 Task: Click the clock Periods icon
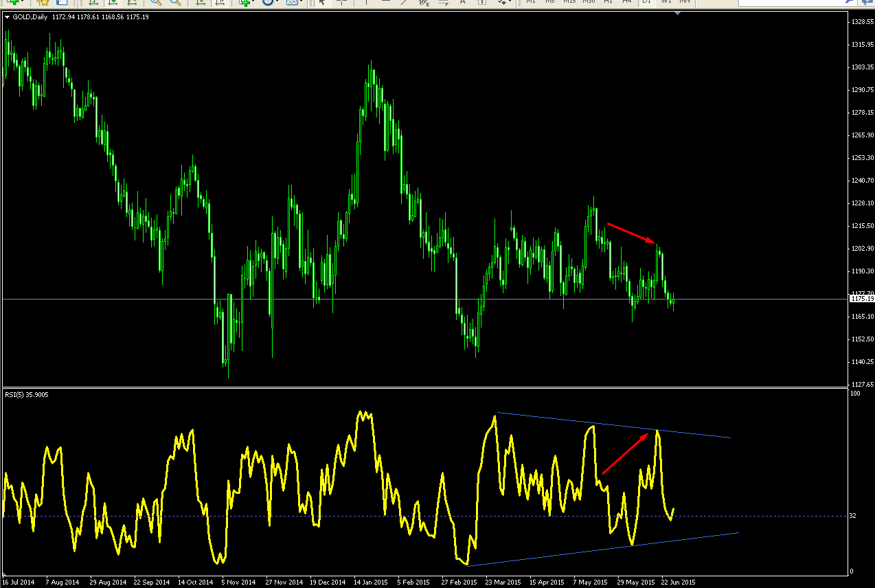[x=267, y=2]
